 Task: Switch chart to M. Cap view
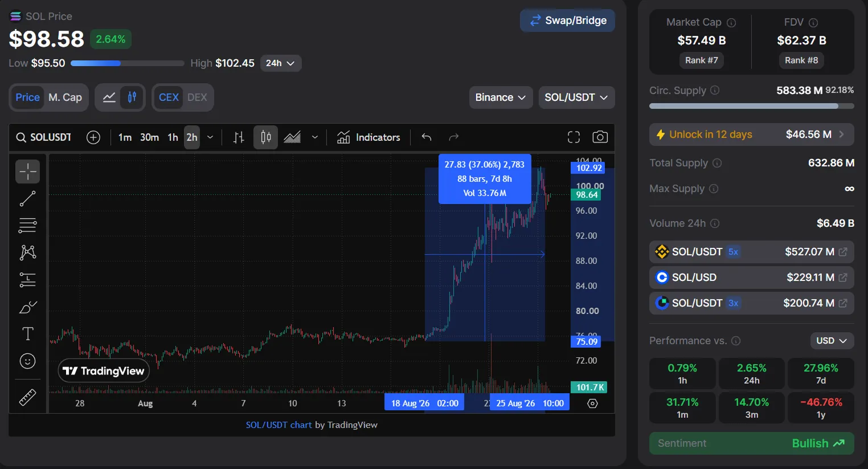(x=65, y=97)
